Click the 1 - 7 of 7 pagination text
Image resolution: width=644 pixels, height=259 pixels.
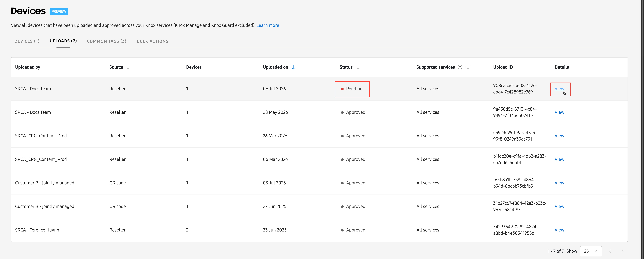[555, 251]
